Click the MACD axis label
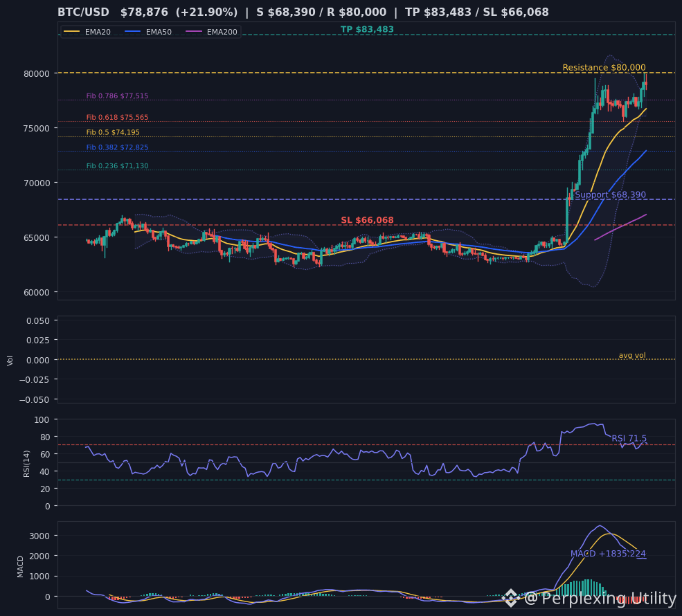 click(x=20, y=566)
